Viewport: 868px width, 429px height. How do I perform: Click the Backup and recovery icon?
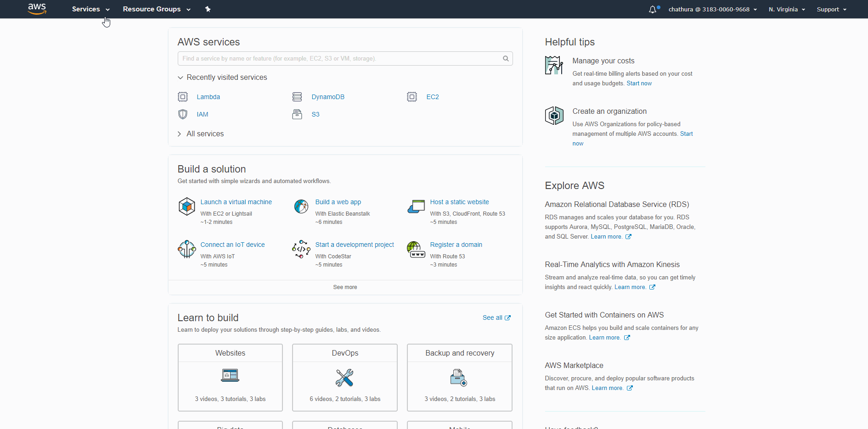459,378
